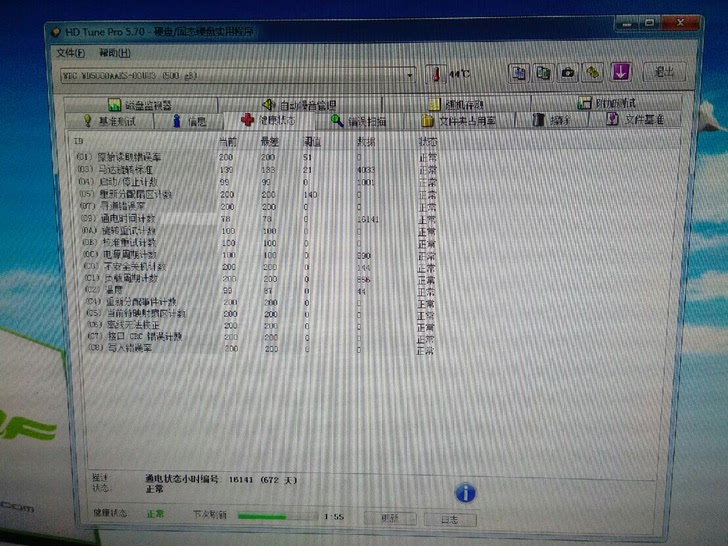Viewport: 728px width, 546px height.
Task: Open the 文件(F) menu
Action: pyautogui.click(x=71, y=53)
